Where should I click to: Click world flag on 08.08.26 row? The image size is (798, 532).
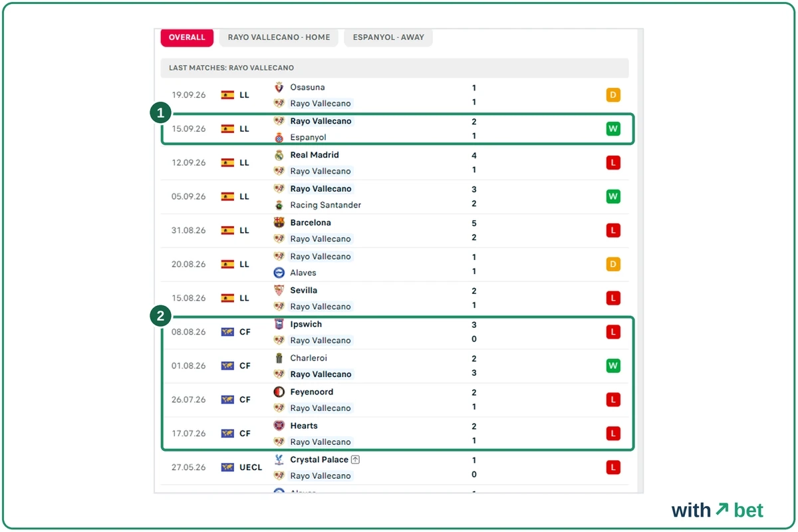pyautogui.click(x=227, y=332)
